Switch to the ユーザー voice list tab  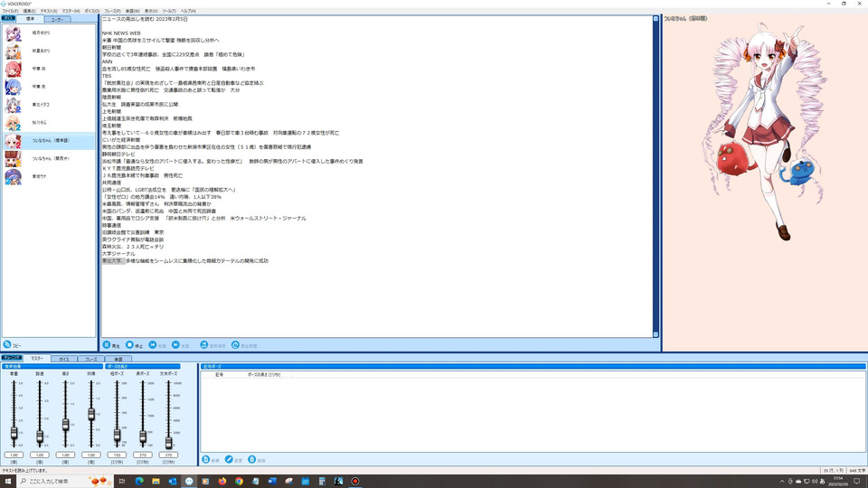pyautogui.click(x=57, y=19)
